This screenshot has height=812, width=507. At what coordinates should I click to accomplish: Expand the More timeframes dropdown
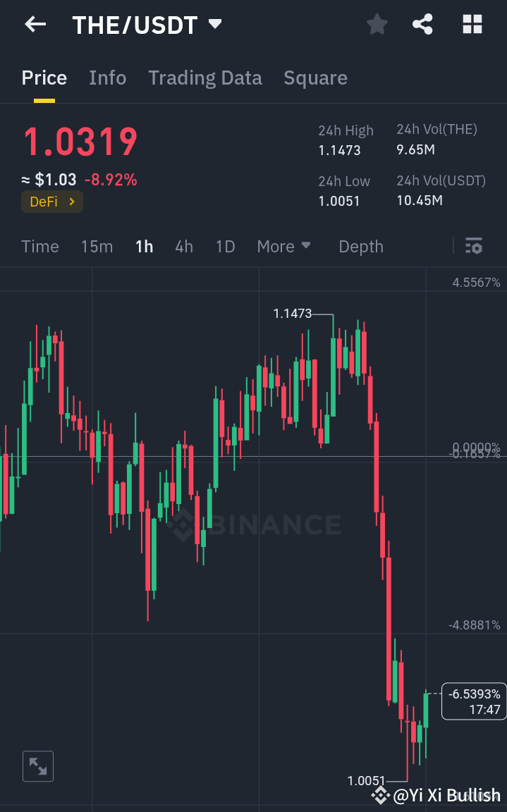point(283,246)
